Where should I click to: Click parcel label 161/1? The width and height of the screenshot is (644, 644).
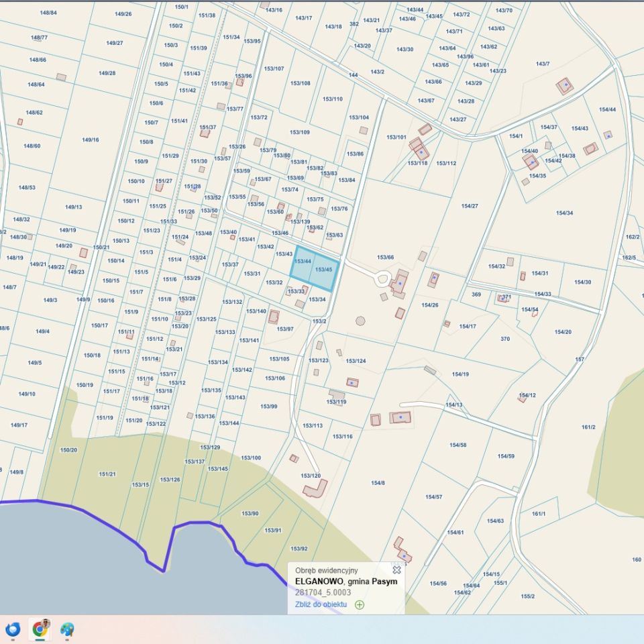pos(539,514)
